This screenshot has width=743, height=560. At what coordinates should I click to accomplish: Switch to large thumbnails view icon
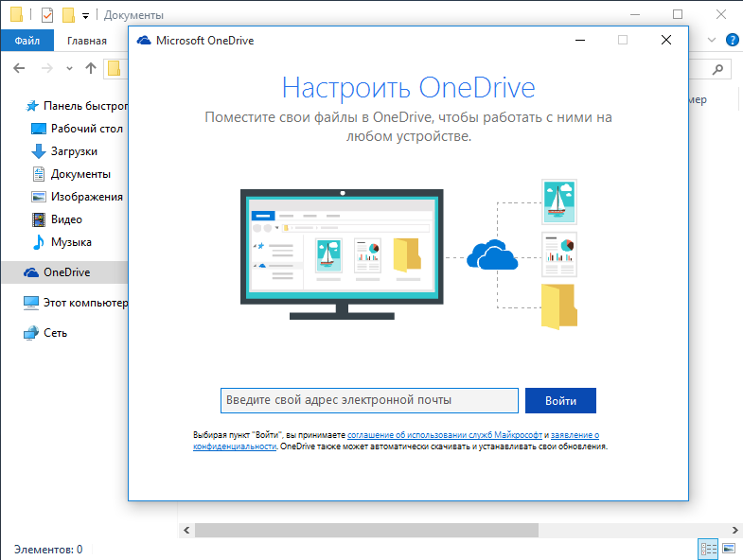coord(729,549)
